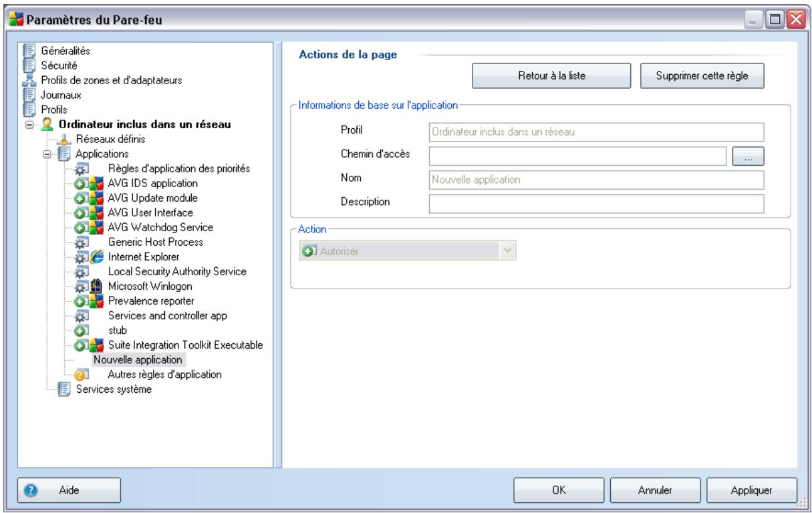Click the AVG icon of Prevalence reporter
Image resolution: width=812 pixels, height=513 pixels.
(x=97, y=301)
